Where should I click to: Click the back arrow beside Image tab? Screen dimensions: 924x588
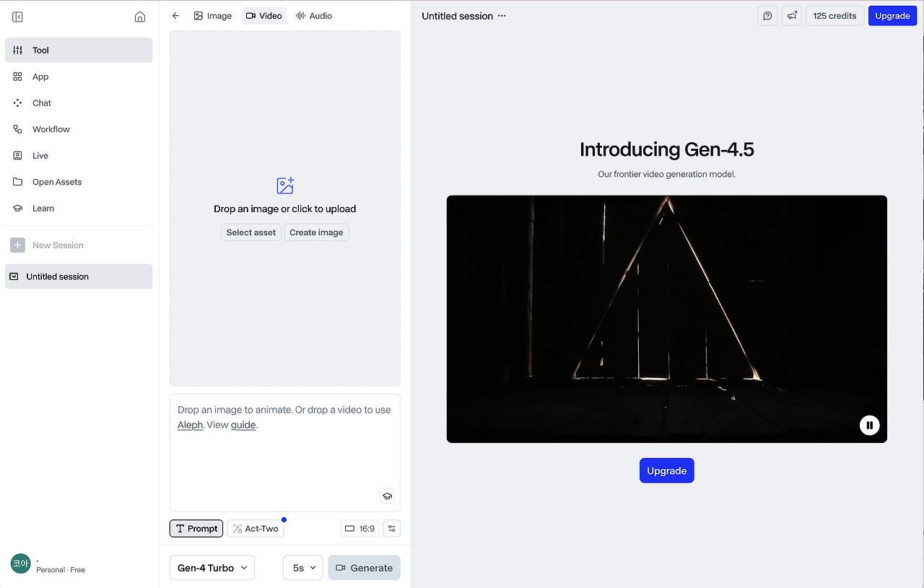(x=175, y=16)
